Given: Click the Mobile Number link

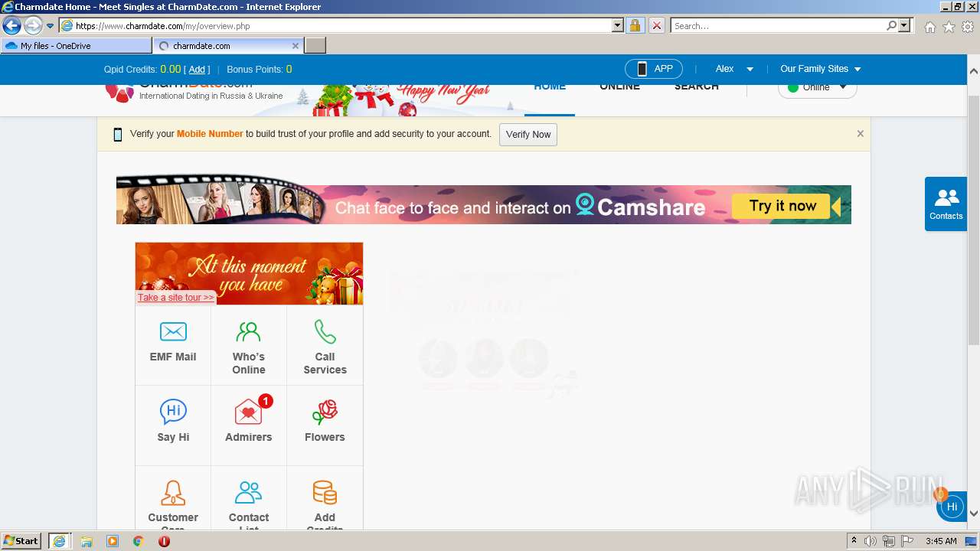Looking at the screenshot, I should click(x=210, y=134).
